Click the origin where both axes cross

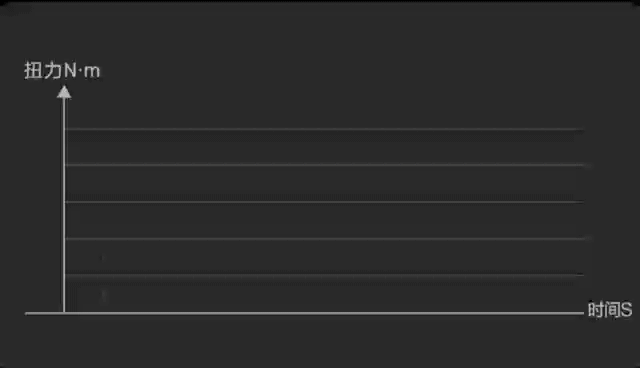(x=64, y=313)
